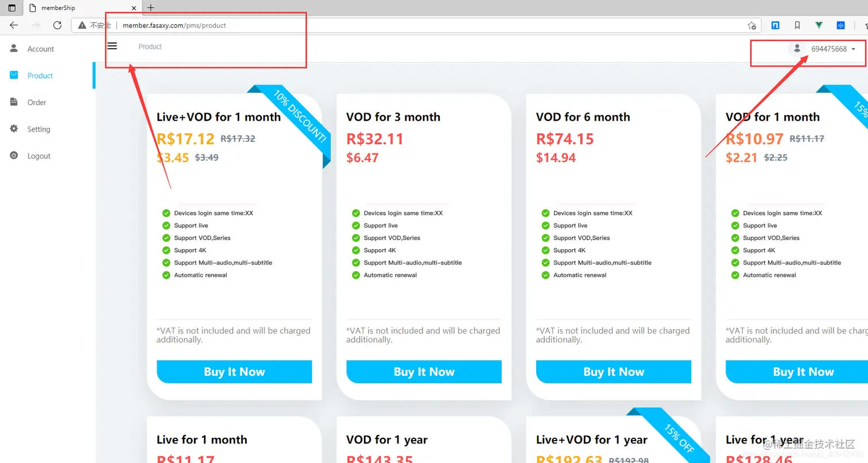Click Logout in the sidebar
Viewport: 868px width, 463px height.
tap(39, 156)
